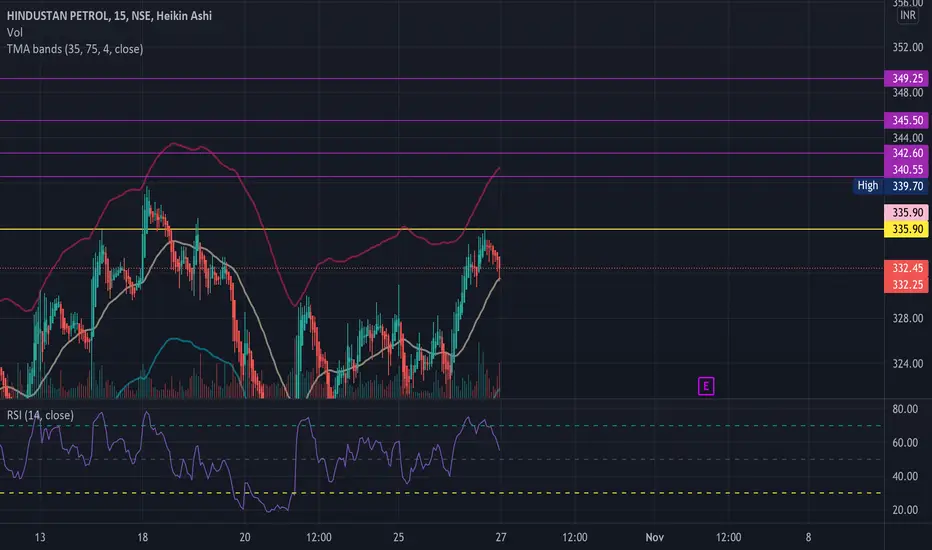
Task: Click the Nov label on time axis
Action: (654, 538)
